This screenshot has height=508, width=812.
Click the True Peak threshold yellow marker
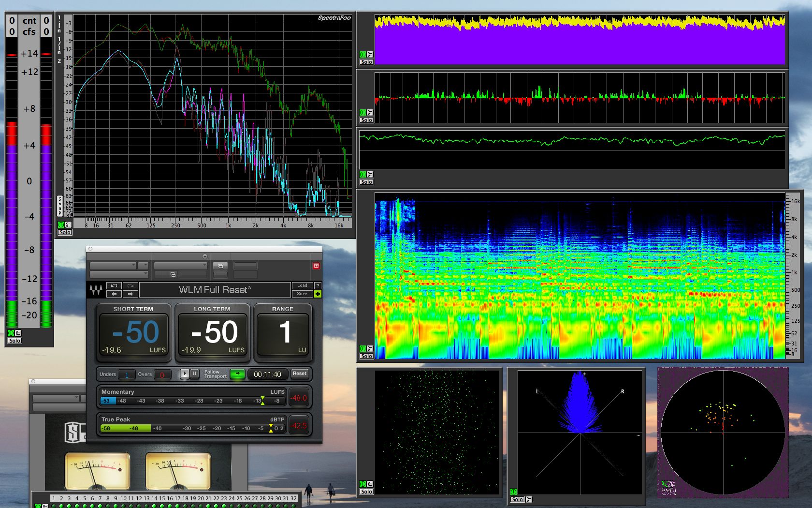[x=271, y=428]
